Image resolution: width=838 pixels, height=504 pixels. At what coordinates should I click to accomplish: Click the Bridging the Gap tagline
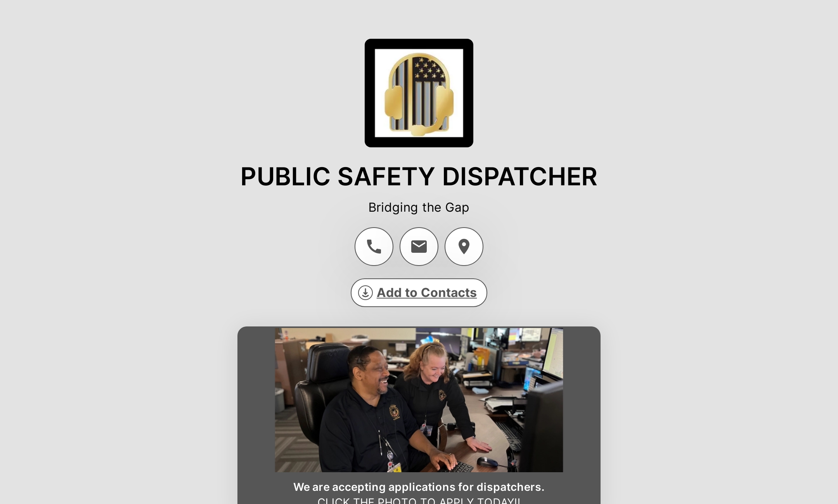point(419,207)
